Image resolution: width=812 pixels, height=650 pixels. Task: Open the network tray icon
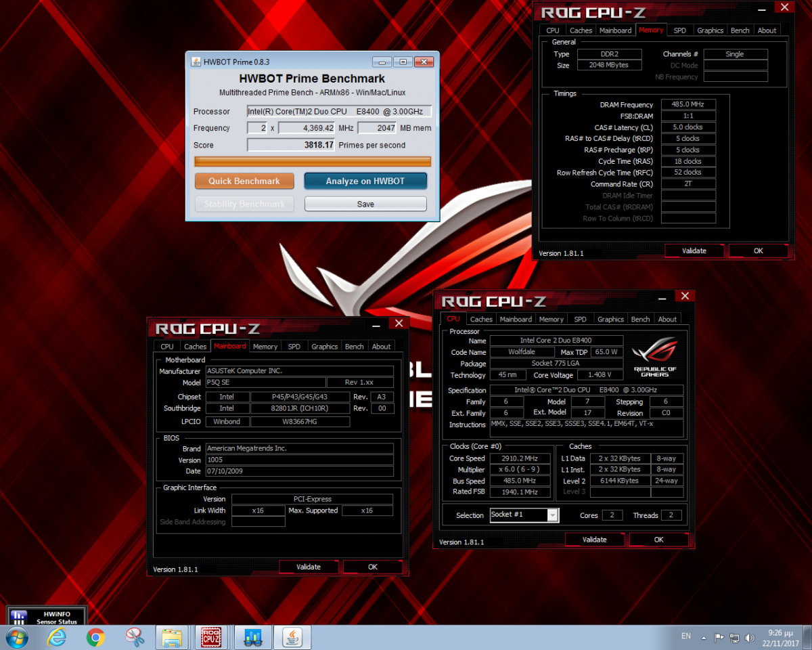tap(734, 638)
